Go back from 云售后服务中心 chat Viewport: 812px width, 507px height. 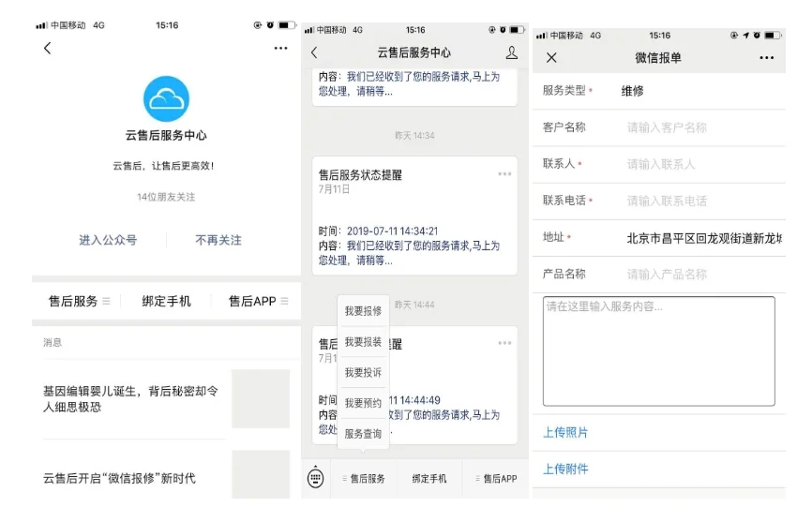coord(314,52)
